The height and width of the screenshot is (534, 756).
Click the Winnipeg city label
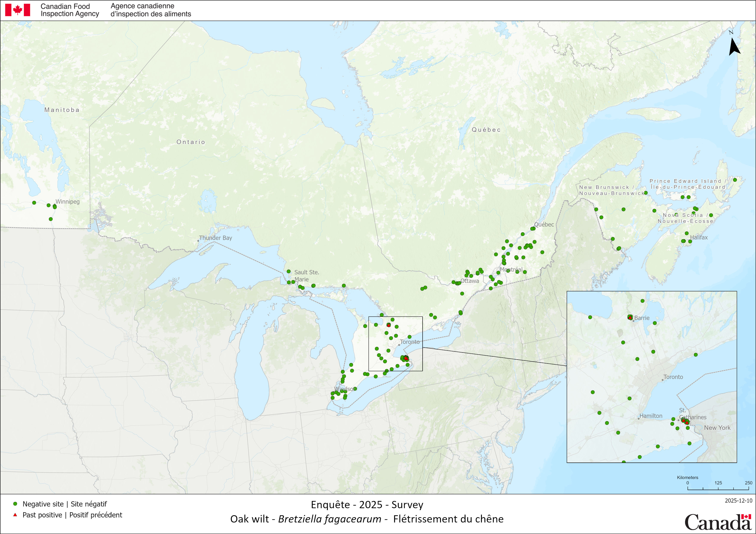click(x=67, y=201)
